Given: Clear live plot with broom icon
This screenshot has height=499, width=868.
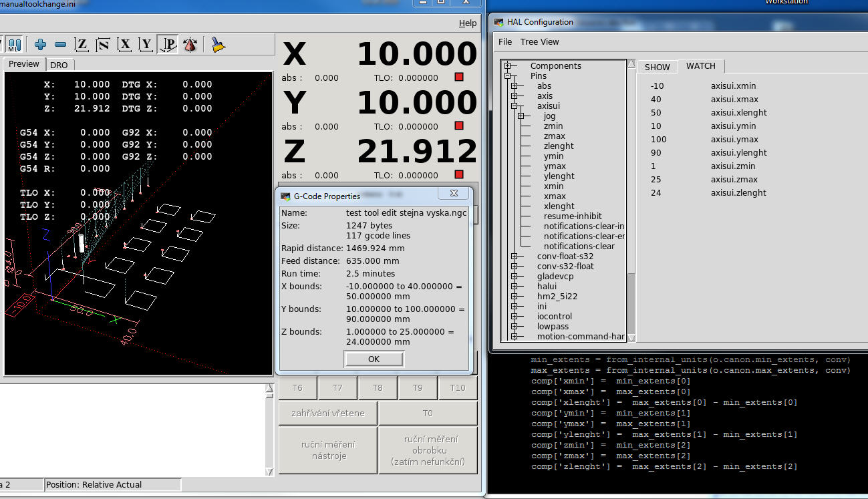Looking at the screenshot, I should point(218,45).
